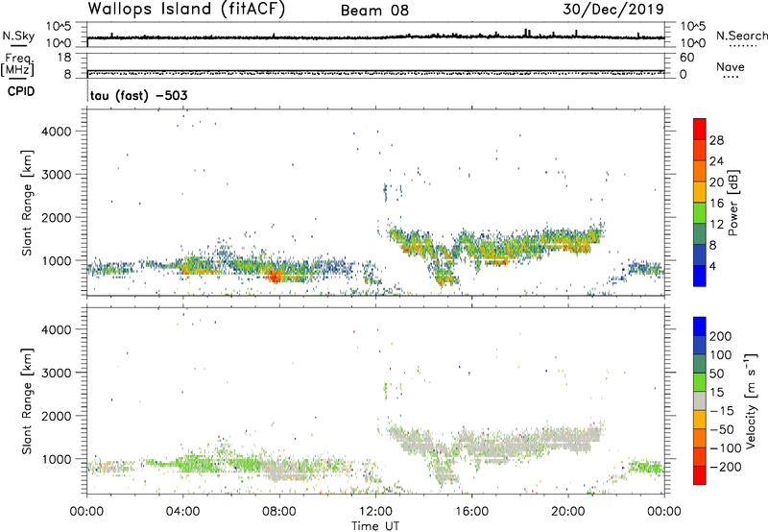Click the '16:00' time tick label
The height and width of the screenshot is (532, 768).
(471, 512)
